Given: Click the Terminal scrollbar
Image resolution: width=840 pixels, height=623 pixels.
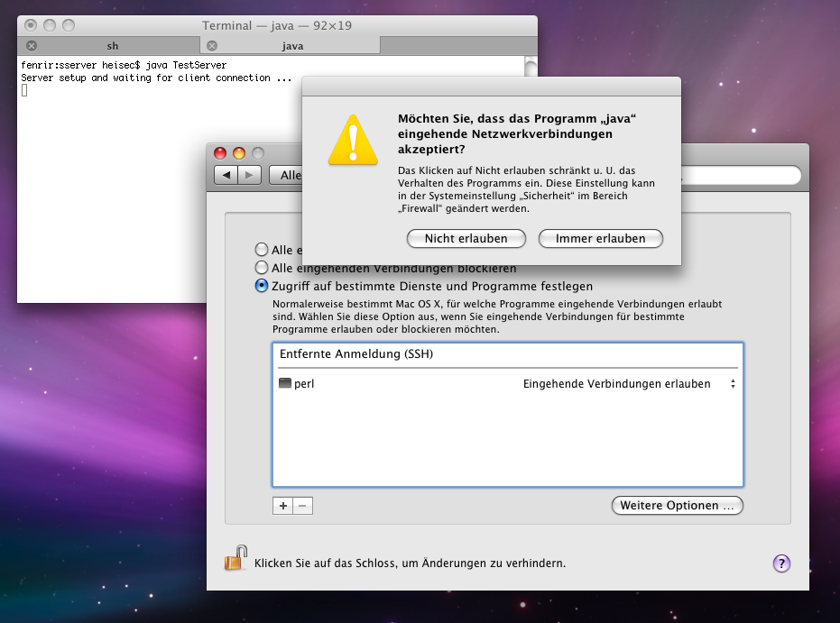Looking at the screenshot, I should [x=531, y=67].
